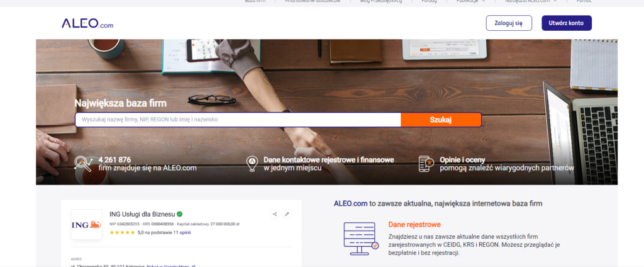Click the pencil edit icon on ING card
The height and width of the screenshot is (267, 644).
tap(287, 214)
